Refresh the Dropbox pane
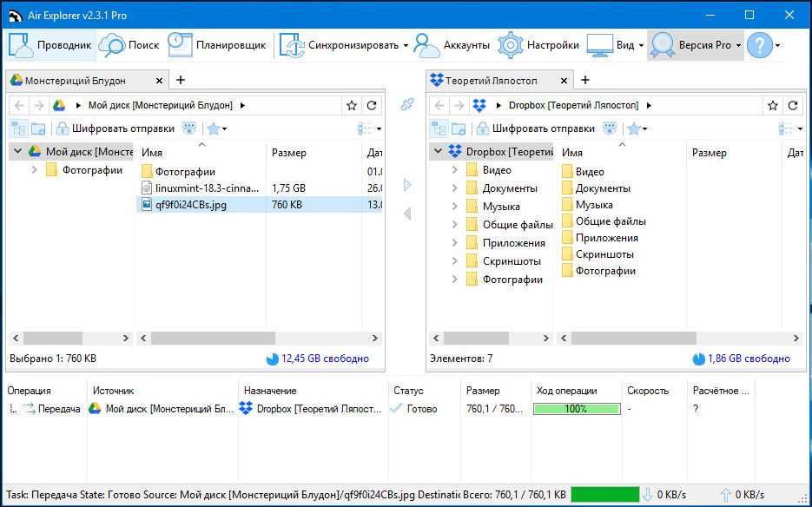 click(792, 105)
